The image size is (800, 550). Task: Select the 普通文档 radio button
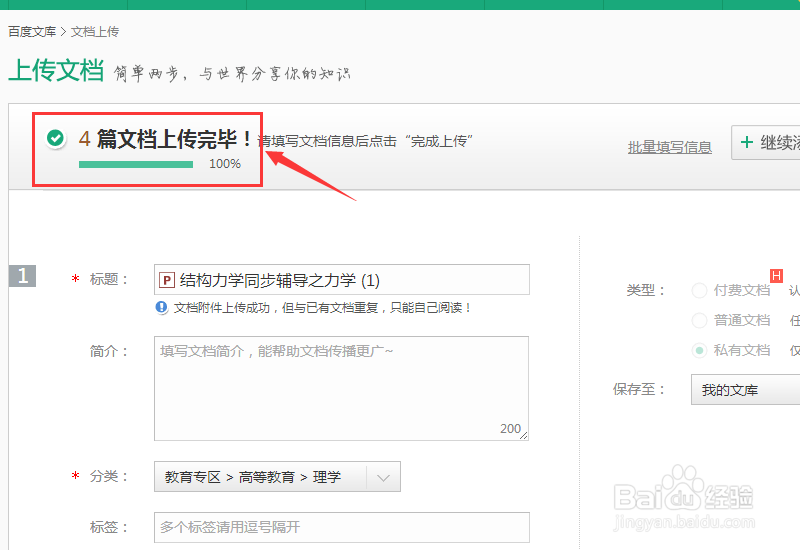pos(699,320)
